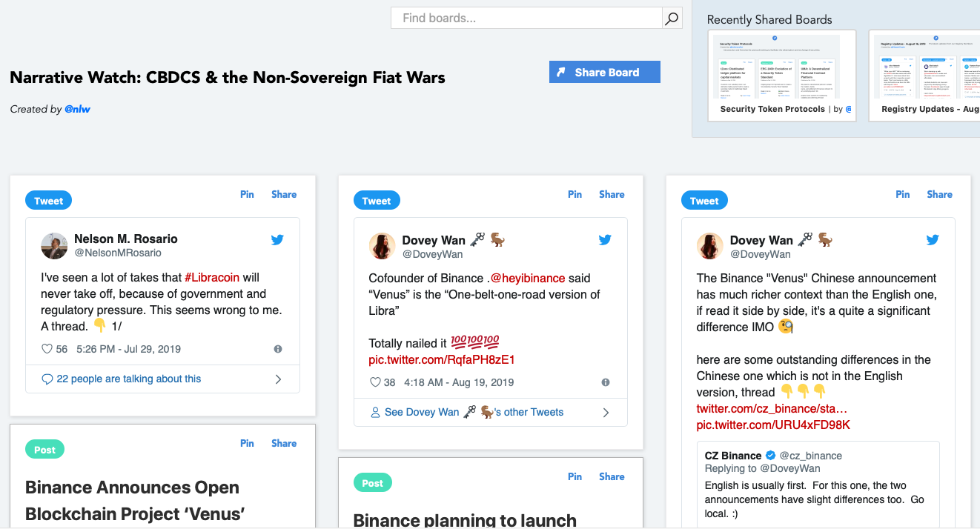Open Registry Updates board thumbnail

[924, 75]
